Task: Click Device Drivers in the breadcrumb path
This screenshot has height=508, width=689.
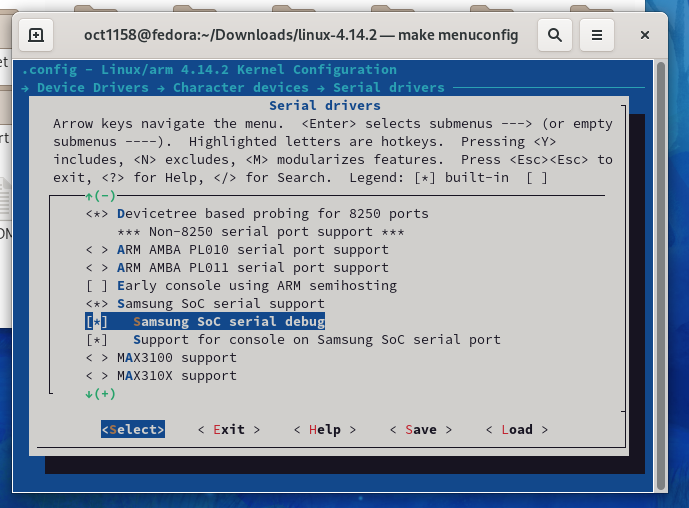Action: coord(93,88)
